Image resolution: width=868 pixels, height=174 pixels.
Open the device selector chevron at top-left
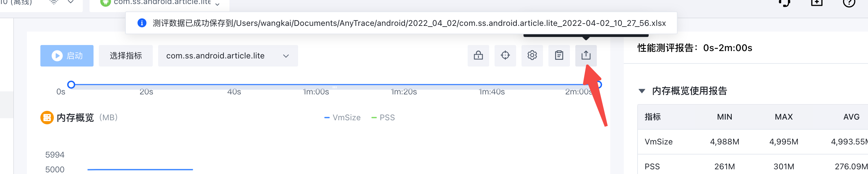tap(70, 2)
